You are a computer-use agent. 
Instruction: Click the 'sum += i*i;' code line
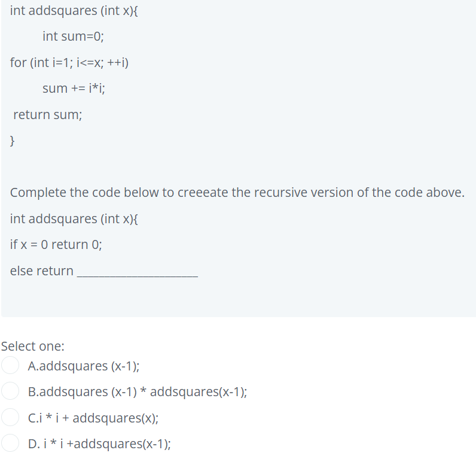point(74,89)
